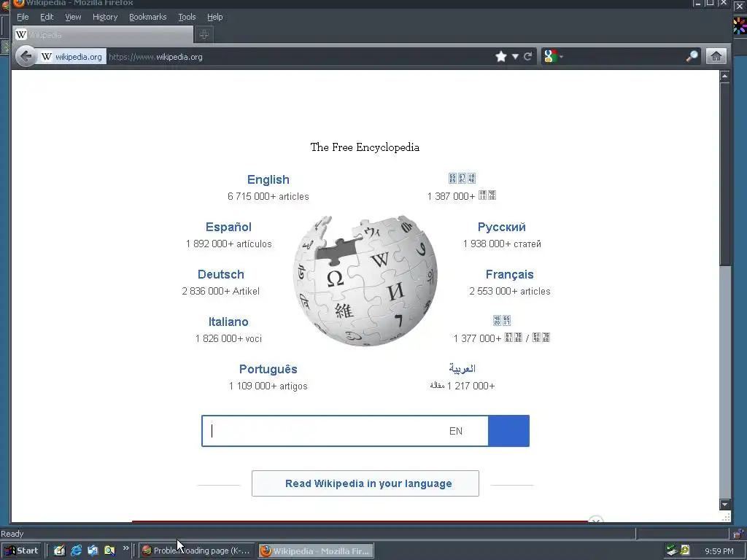Click the Ready status bar text
This screenshot has width=747, height=560.
[x=12, y=534]
